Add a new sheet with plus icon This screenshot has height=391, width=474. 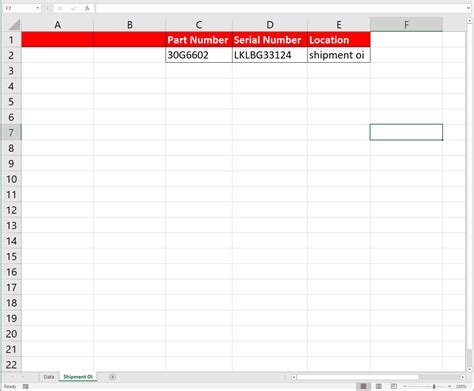(112, 377)
